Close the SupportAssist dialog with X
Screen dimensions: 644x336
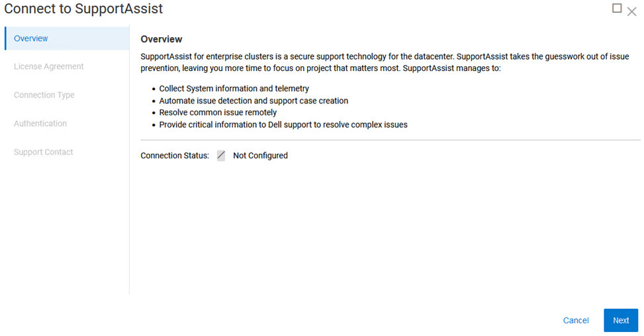click(631, 11)
